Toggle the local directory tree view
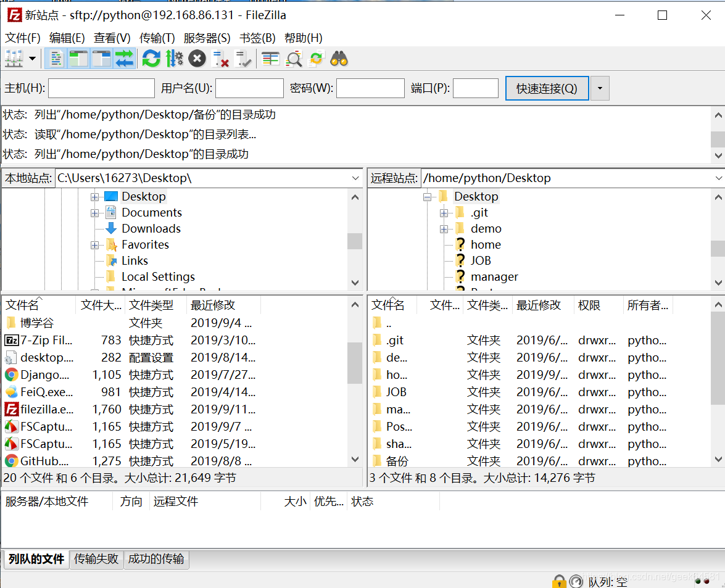 tap(78, 59)
